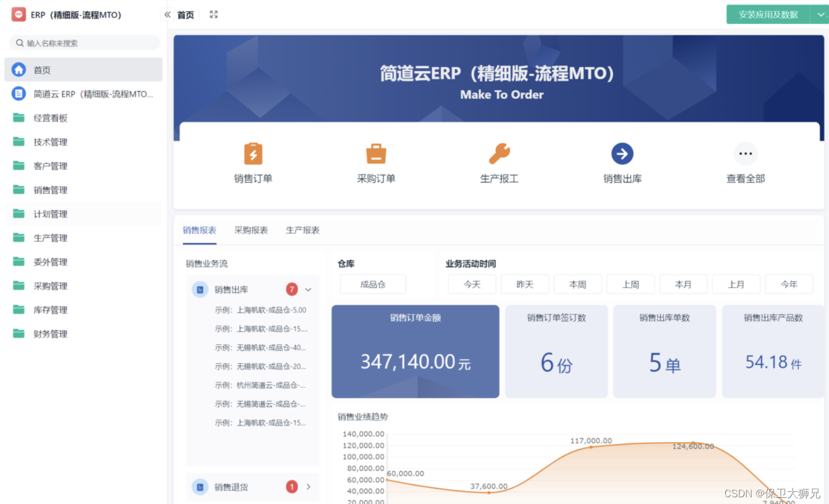Click 采购管理 folder icon
This screenshot has width=829, height=504.
coord(19,286)
